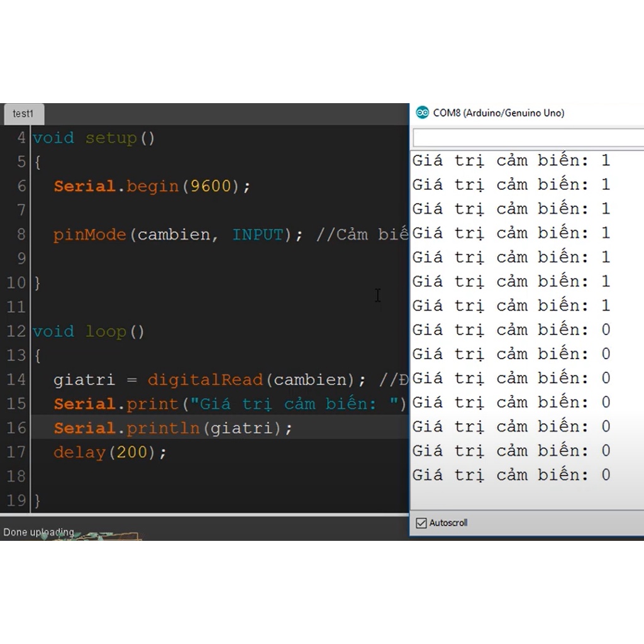Click the Arduino logo icon in COM8 title bar
The height and width of the screenshot is (644, 644).
click(422, 113)
